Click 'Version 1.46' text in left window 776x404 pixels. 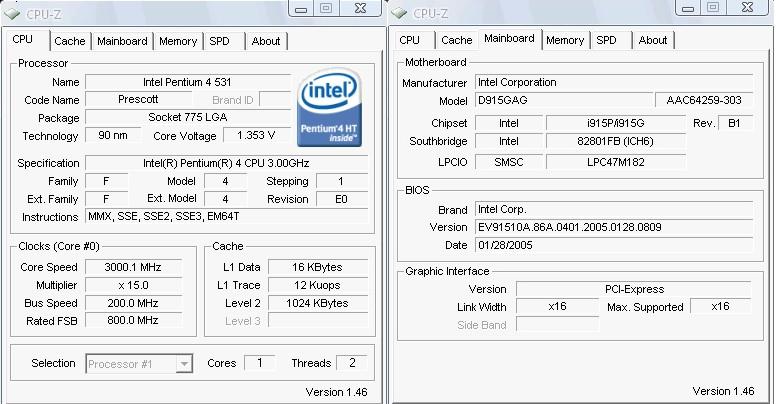coord(337,392)
